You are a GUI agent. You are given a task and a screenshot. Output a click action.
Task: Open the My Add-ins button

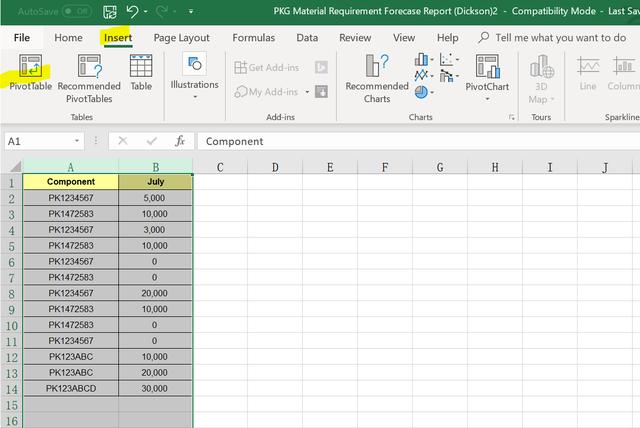pos(266,92)
